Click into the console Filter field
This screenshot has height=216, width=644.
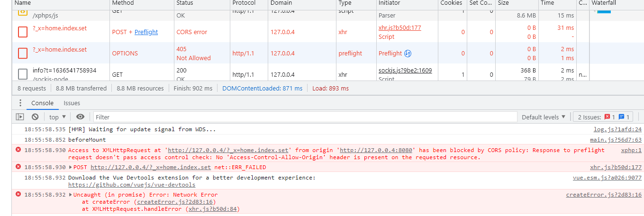pos(303,117)
